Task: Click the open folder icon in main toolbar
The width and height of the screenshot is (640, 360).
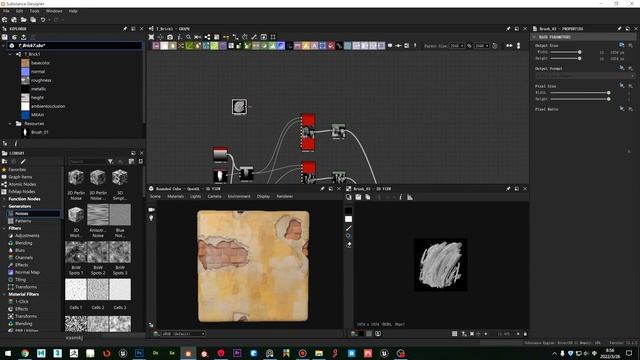Action: [x=24, y=20]
